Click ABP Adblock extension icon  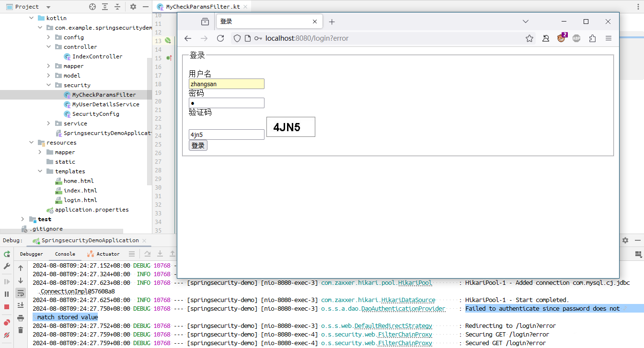576,38
